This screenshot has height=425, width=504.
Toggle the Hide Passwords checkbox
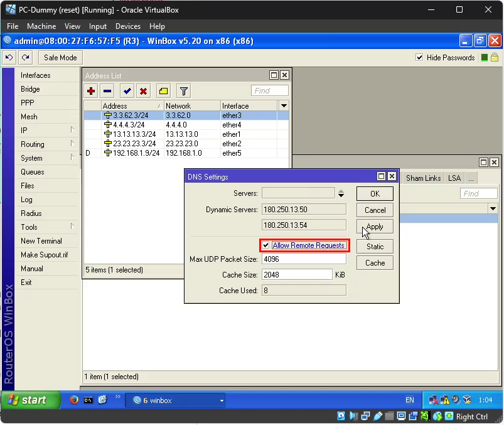(419, 58)
